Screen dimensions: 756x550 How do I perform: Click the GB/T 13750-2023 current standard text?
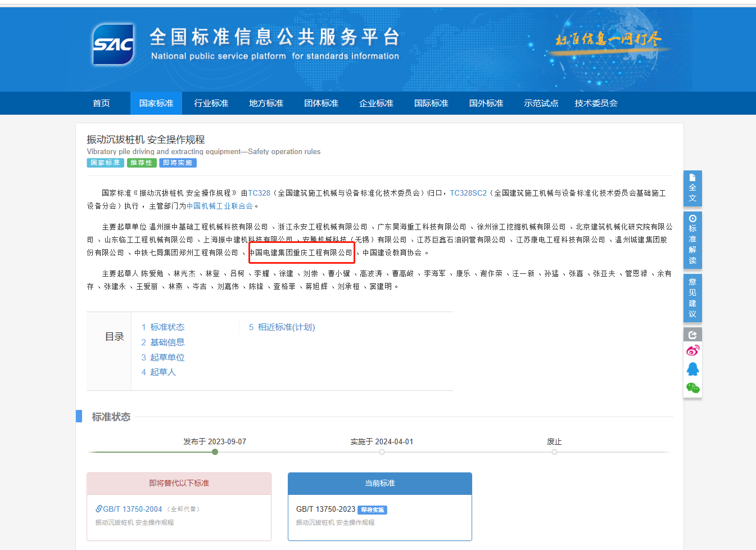[325, 509]
